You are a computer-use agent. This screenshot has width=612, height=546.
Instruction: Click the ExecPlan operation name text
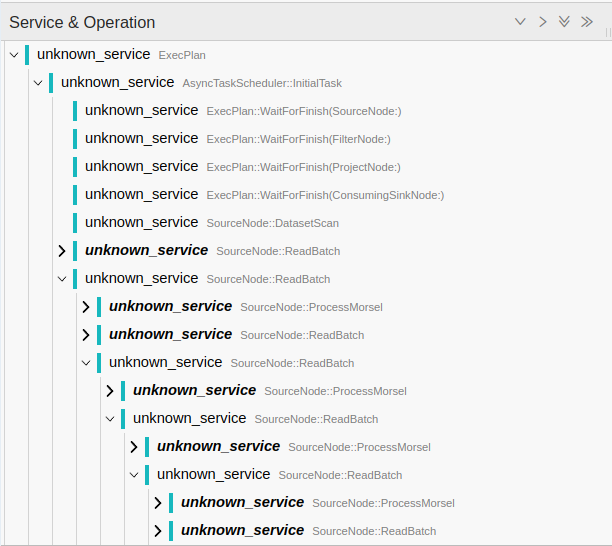(182, 55)
